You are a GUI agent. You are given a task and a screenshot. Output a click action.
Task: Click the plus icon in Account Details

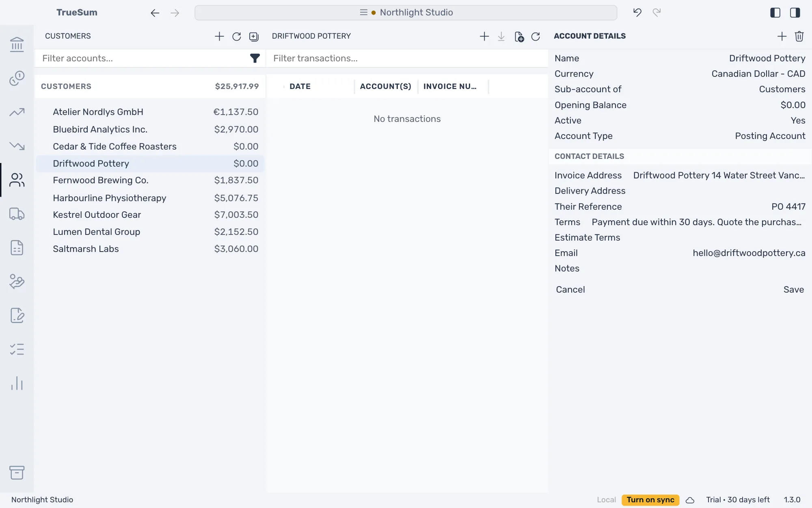(x=782, y=36)
